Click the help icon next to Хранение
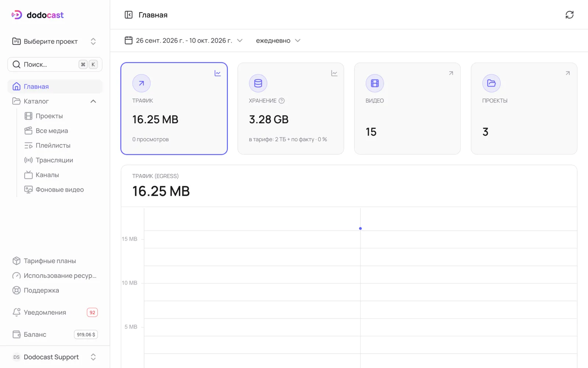Screen dimensions: 588x368 point(282,101)
